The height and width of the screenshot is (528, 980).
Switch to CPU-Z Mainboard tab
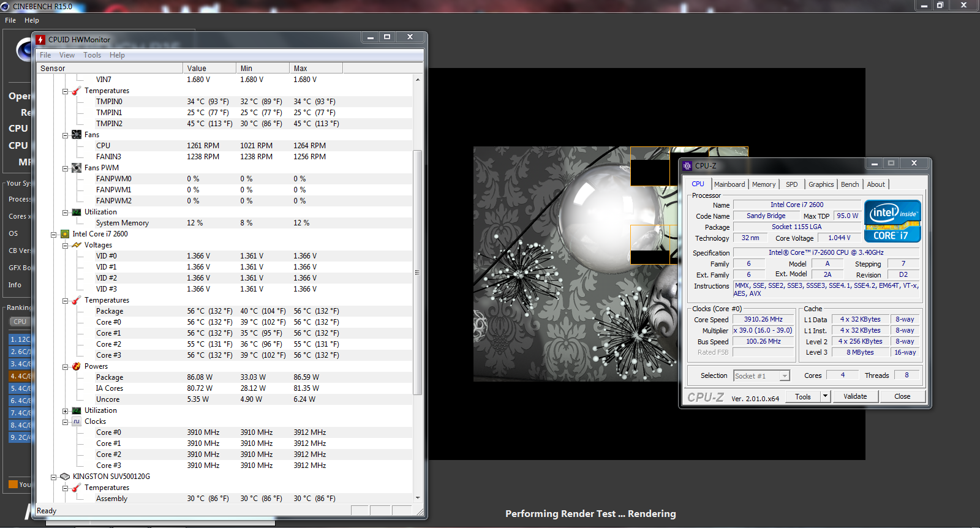tap(729, 184)
